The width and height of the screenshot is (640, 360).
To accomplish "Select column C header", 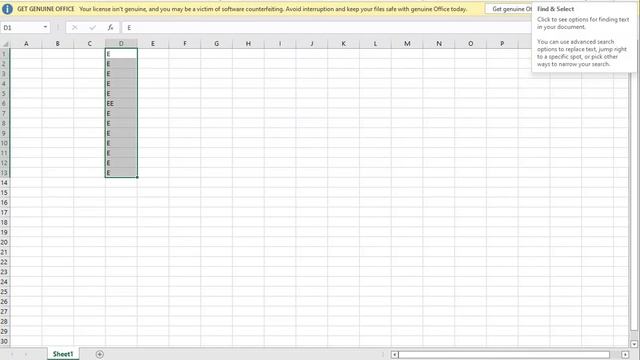I will (89, 44).
